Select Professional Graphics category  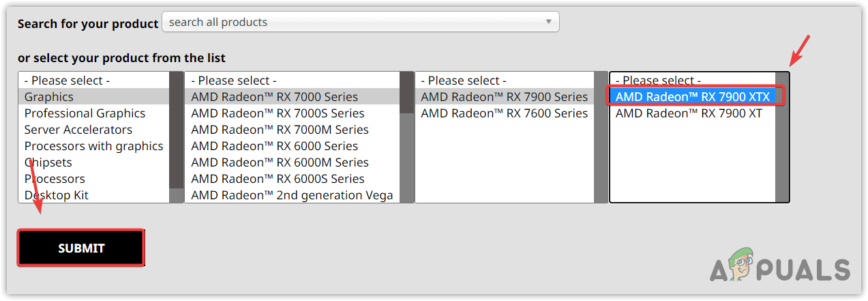85,113
